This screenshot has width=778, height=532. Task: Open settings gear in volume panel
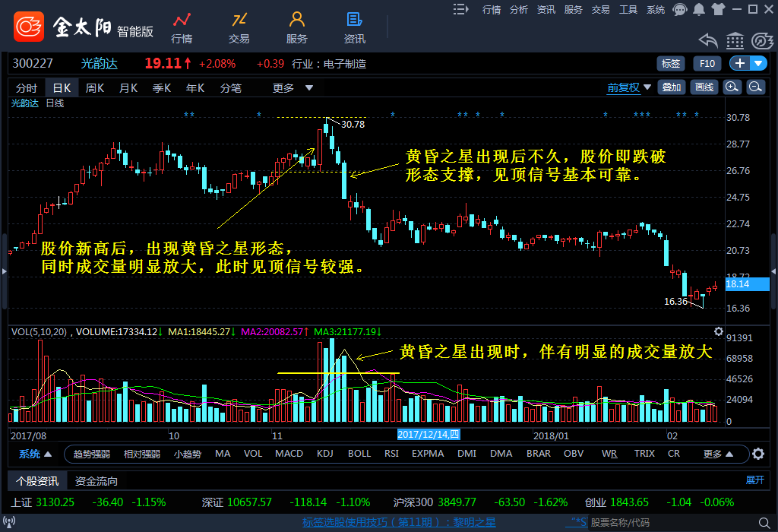coord(719,331)
